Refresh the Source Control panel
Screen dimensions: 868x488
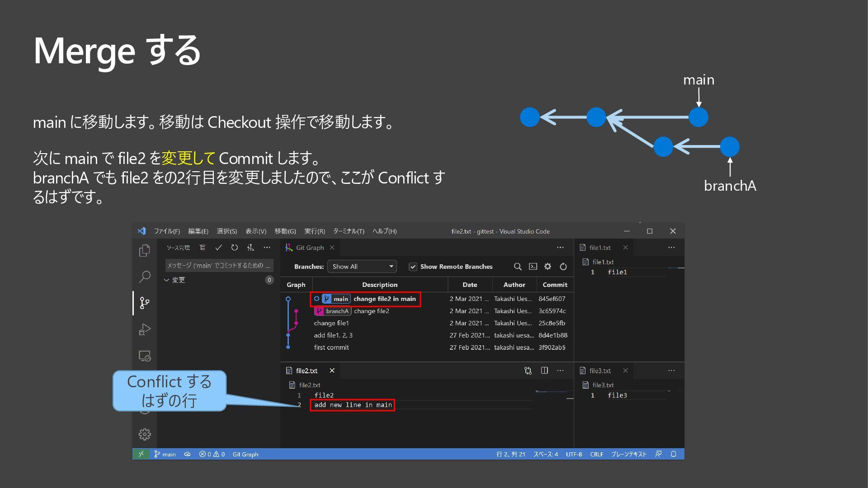point(234,248)
